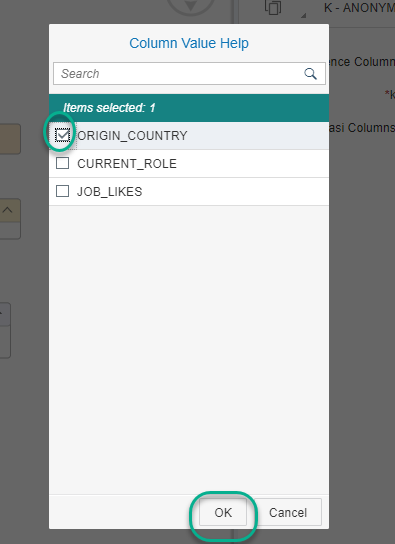Click the Column Value Help title
This screenshot has width=395, height=544.
pyautogui.click(x=189, y=43)
